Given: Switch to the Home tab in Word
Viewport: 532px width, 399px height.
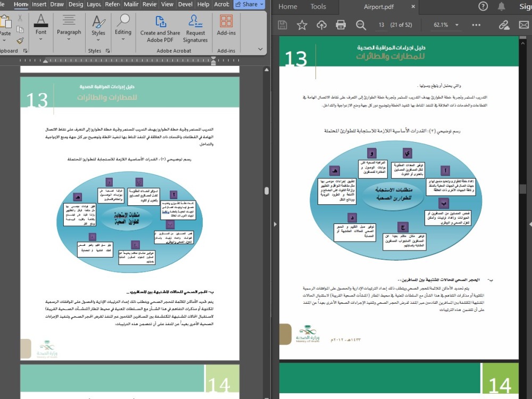Looking at the screenshot, I should (x=21, y=4).
